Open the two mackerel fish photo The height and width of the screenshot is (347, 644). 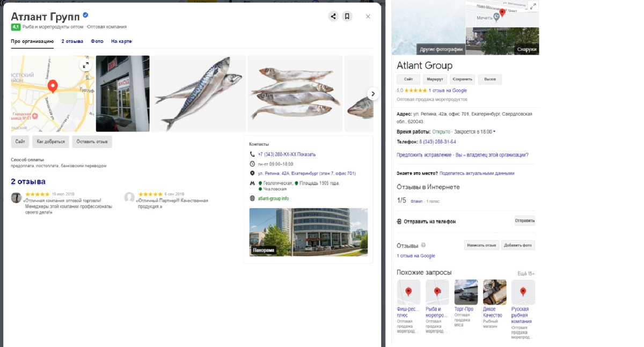click(198, 93)
